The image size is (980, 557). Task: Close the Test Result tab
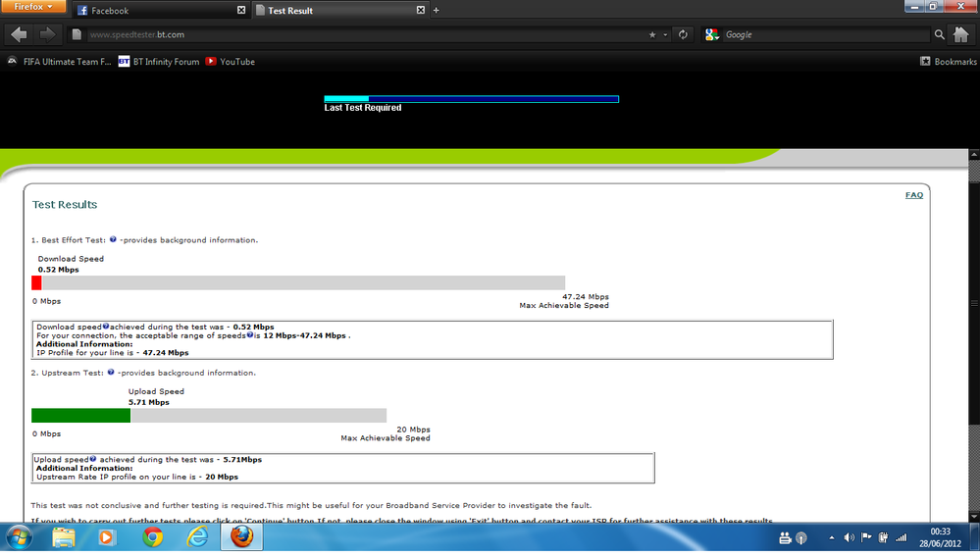[421, 10]
